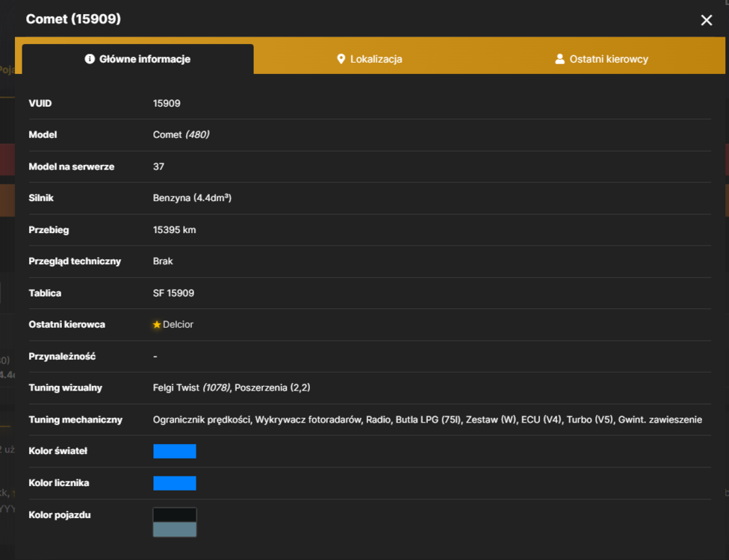The width and height of the screenshot is (729, 560).
Task: Select the Model value Comet (480)
Action: [x=182, y=134]
